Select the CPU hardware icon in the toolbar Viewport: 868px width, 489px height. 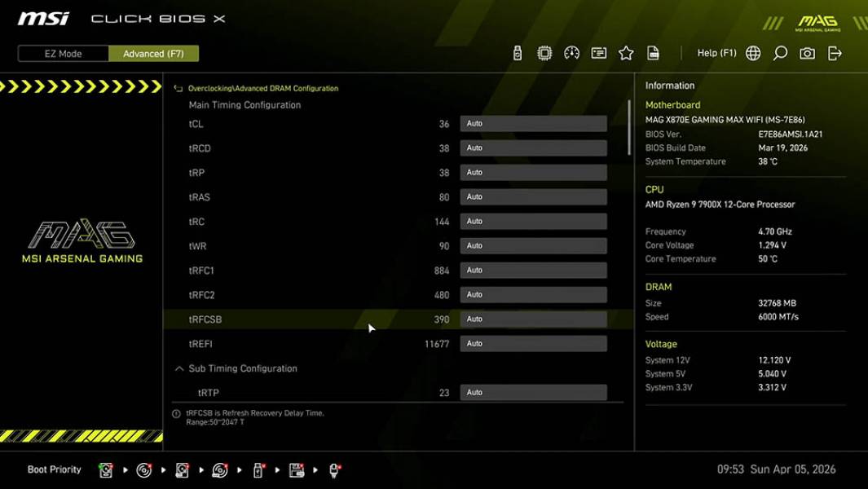[544, 52]
